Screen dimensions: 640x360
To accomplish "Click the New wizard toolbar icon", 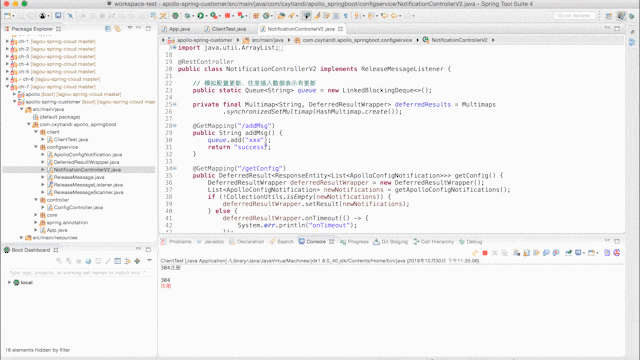I will (7, 16).
